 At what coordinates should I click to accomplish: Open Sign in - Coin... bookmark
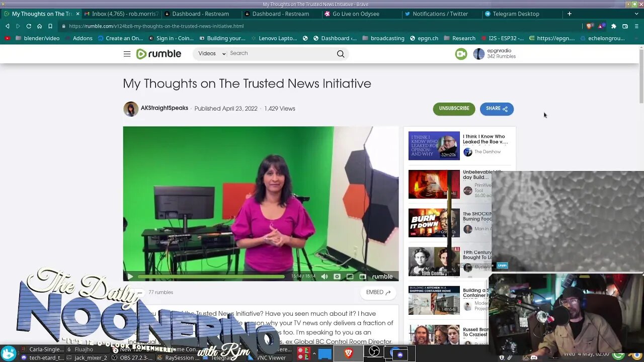[171, 38]
